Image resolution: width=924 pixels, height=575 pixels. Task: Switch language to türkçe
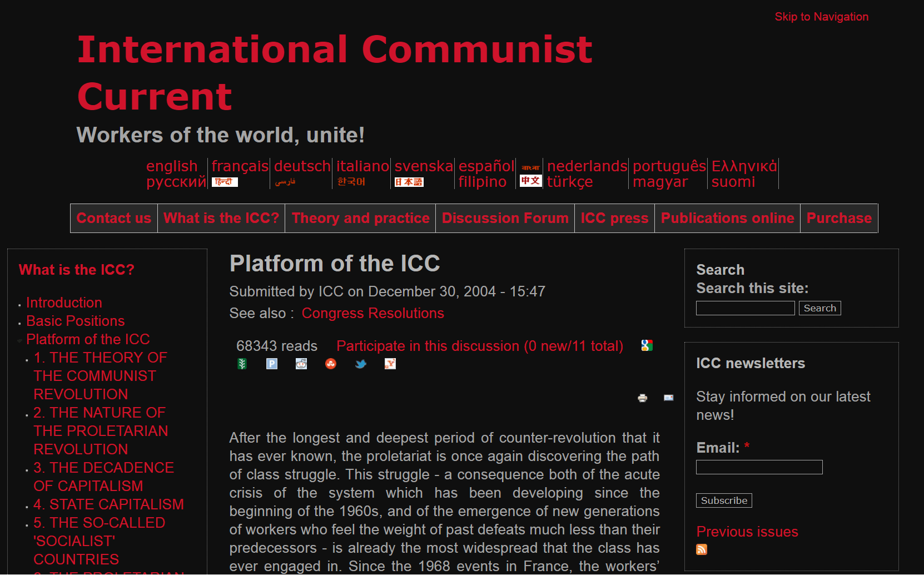[570, 182]
